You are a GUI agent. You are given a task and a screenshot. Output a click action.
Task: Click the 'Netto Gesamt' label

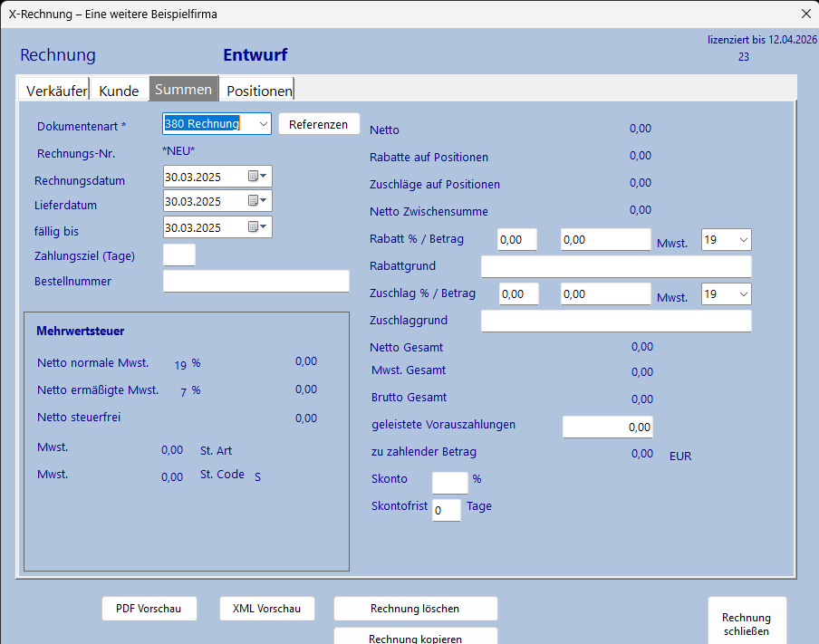[407, 347]
